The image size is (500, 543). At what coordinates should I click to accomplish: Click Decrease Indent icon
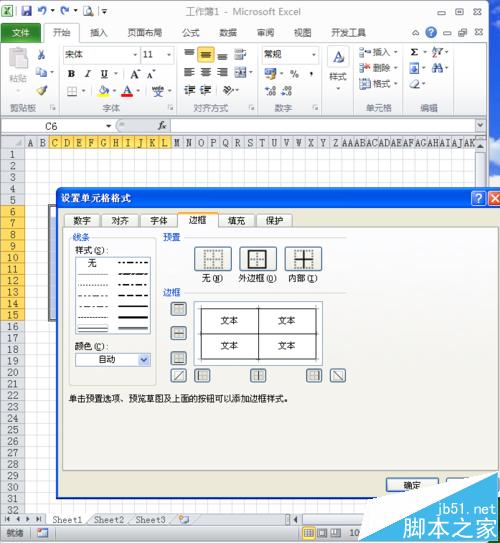(x=189, y=90)
